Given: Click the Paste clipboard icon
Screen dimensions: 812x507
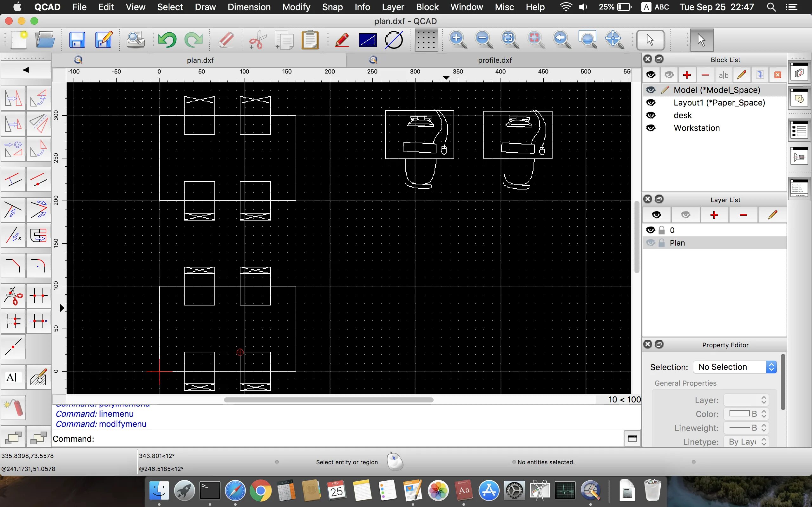Looking at the screenshot, I should (x=310, y=40).
